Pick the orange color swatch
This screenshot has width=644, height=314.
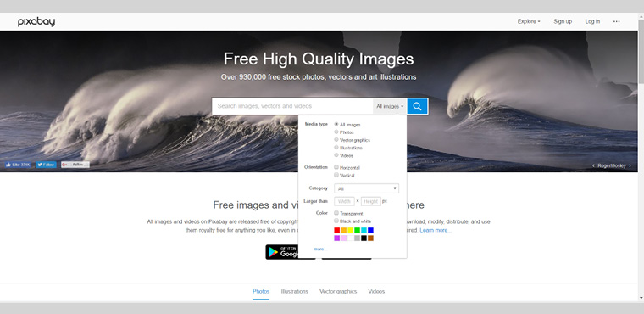pos(344,230)
